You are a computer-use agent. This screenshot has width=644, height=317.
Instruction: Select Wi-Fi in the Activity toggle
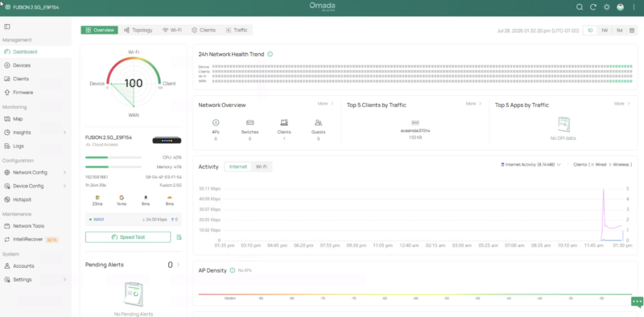(x=261, y=167)
